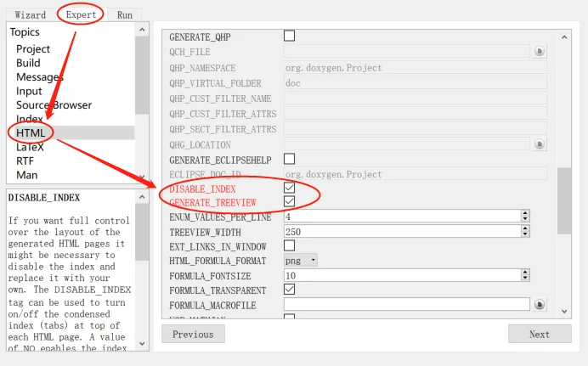Click the FORMULA_MACROFILE text field
Image resolution: width=588 pixels, height=366 pixels.
[407, 304]
